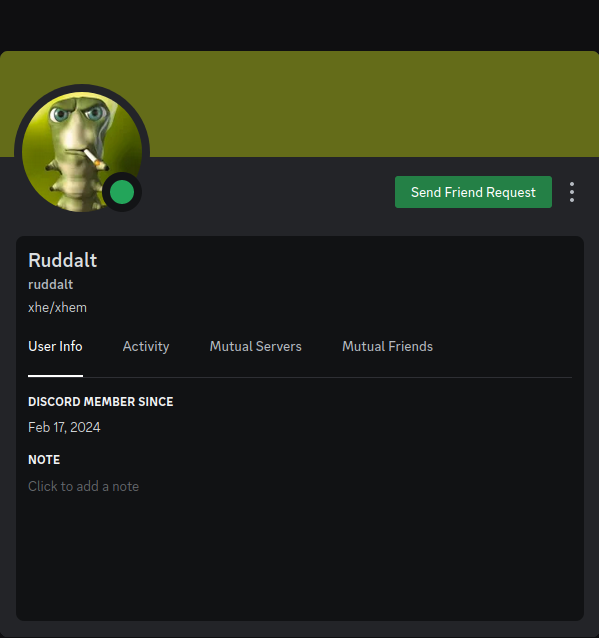
Task: Click the username ruddalt
Action: pyautogui.click(x=50, y=284)
